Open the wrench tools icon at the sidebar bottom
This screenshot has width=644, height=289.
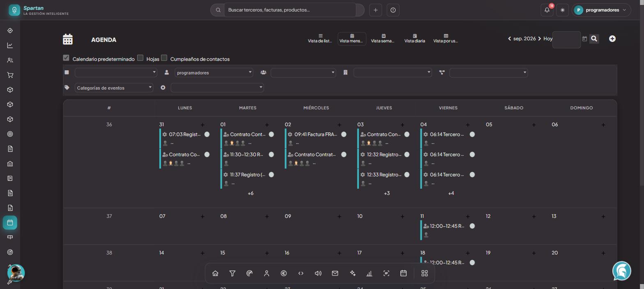[x=10, y=282]
